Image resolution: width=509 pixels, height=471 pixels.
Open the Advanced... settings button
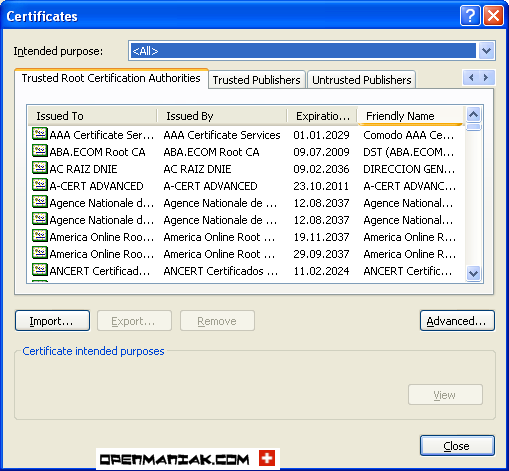(457, 321)
